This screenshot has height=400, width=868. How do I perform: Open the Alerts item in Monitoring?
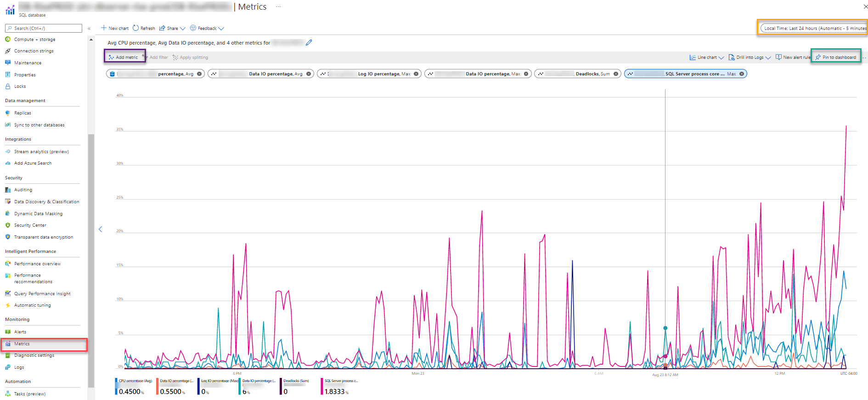[x=20, y=331]
